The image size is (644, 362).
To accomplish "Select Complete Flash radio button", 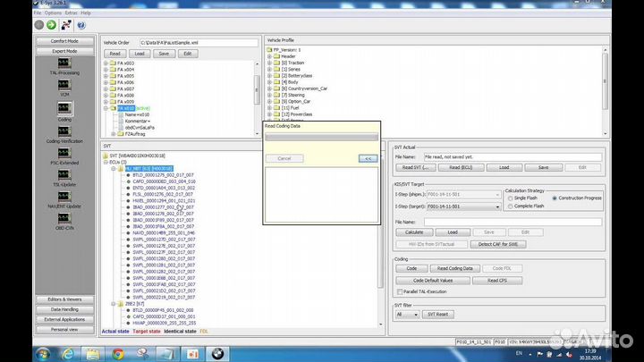I will [510, 206].
